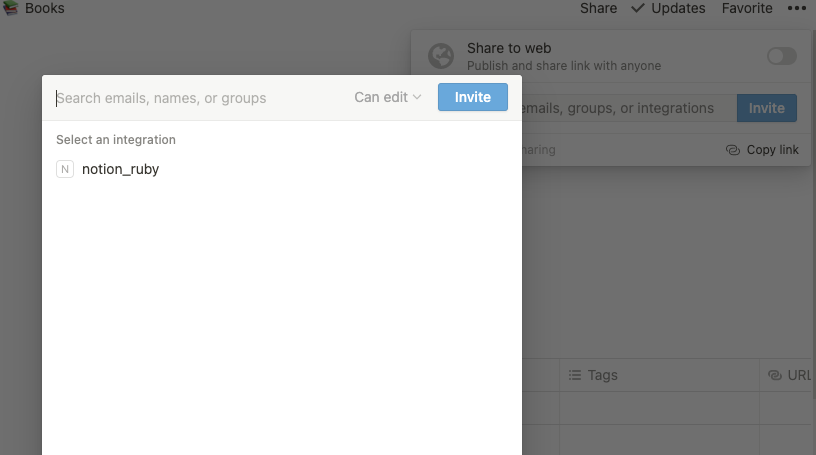The height and width of the screenshot is (455, 816).
Task: Click the URL column header
Action: 787,375
